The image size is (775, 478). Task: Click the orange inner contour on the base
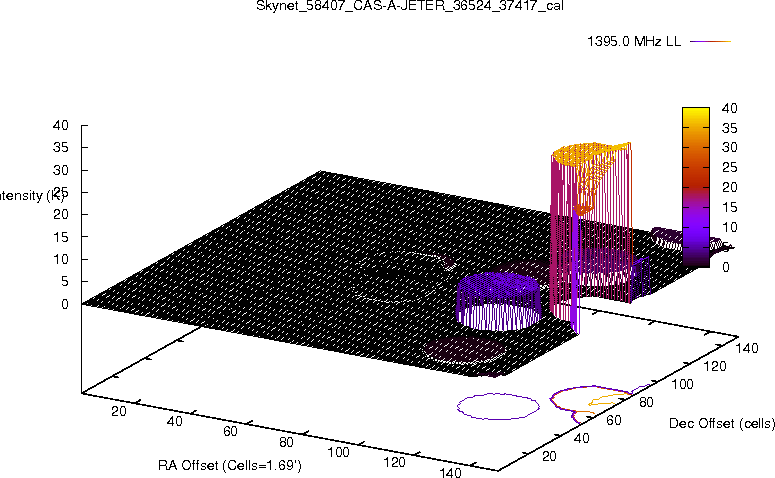(607, 399)
